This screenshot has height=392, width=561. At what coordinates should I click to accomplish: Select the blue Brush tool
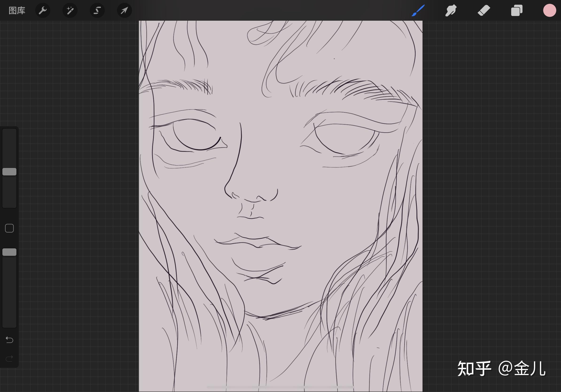[x=418, y=11]
